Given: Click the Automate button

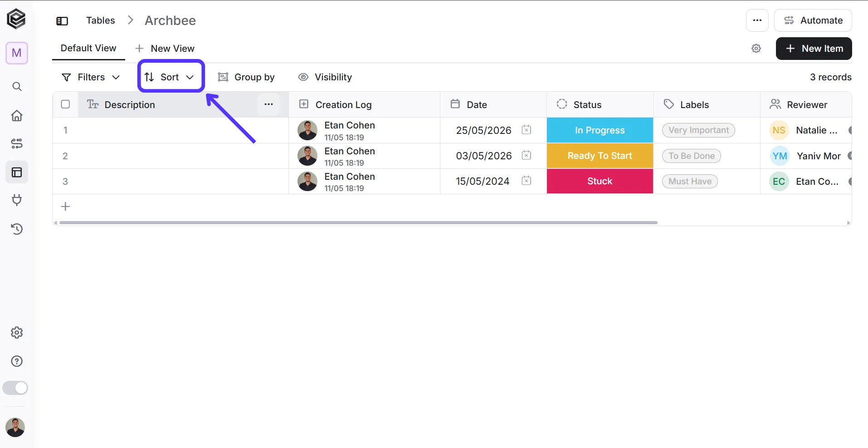Looking at the screenshot, I should [813, 20].
